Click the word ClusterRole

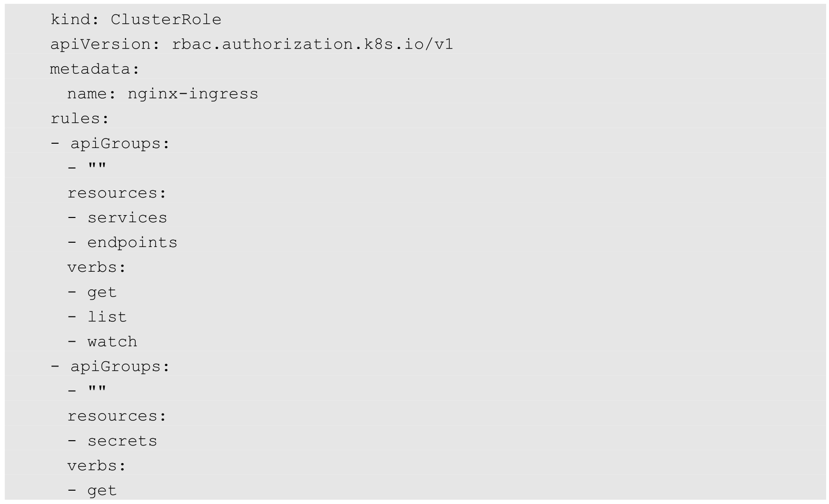point(166,20)
